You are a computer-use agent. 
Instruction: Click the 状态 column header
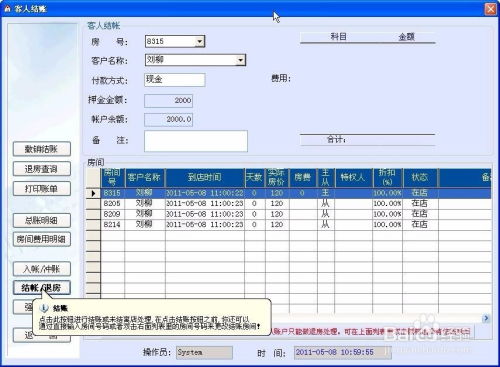click(x=420, y=177)
